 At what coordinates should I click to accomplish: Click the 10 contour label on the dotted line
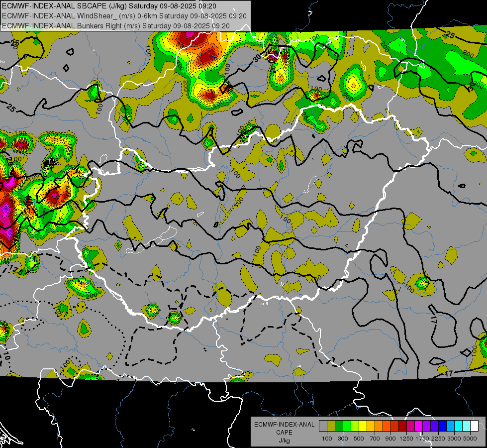tap(7, 356)
